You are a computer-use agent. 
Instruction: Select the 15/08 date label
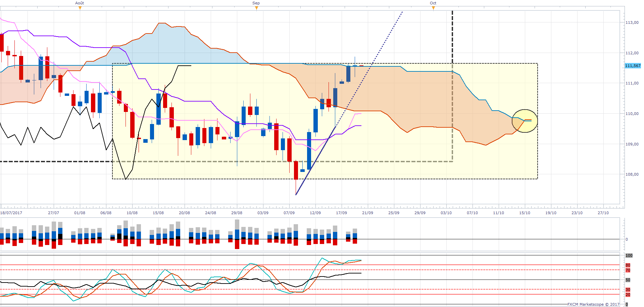pos(158,213)
